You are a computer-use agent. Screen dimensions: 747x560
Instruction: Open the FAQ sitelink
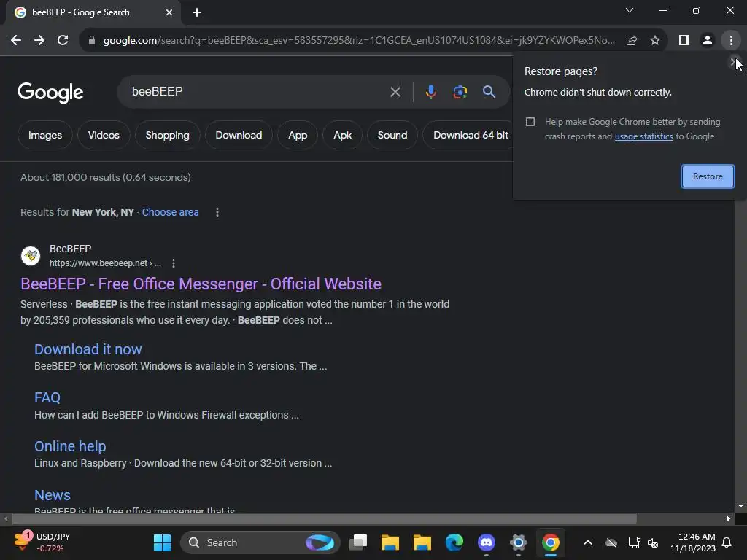tap(47, 397)
